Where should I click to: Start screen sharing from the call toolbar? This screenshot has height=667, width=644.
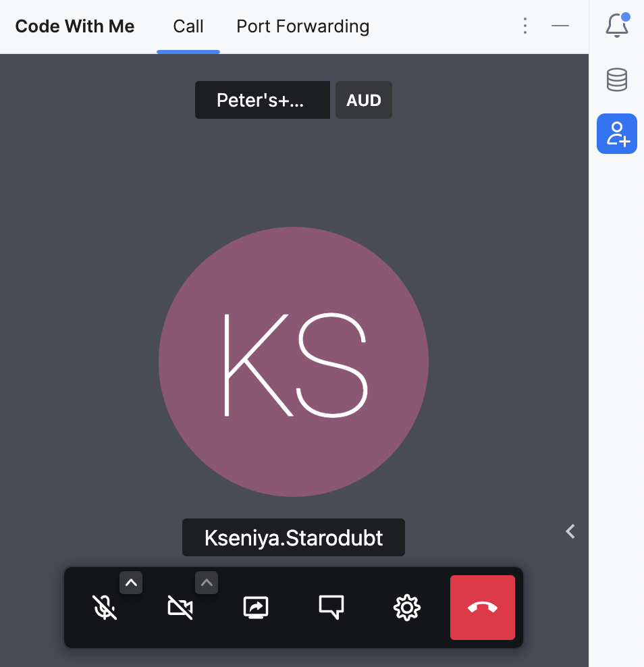coord(256,608)
